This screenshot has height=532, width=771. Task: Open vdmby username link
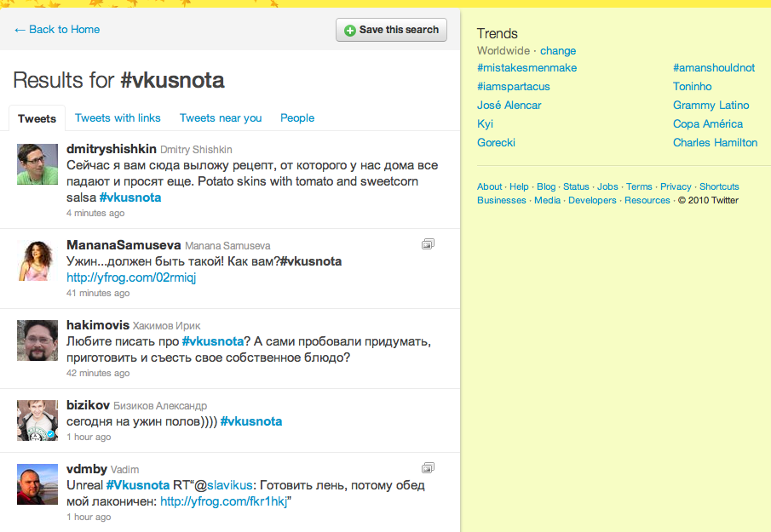pyautogui.click(x=87, y=469)
